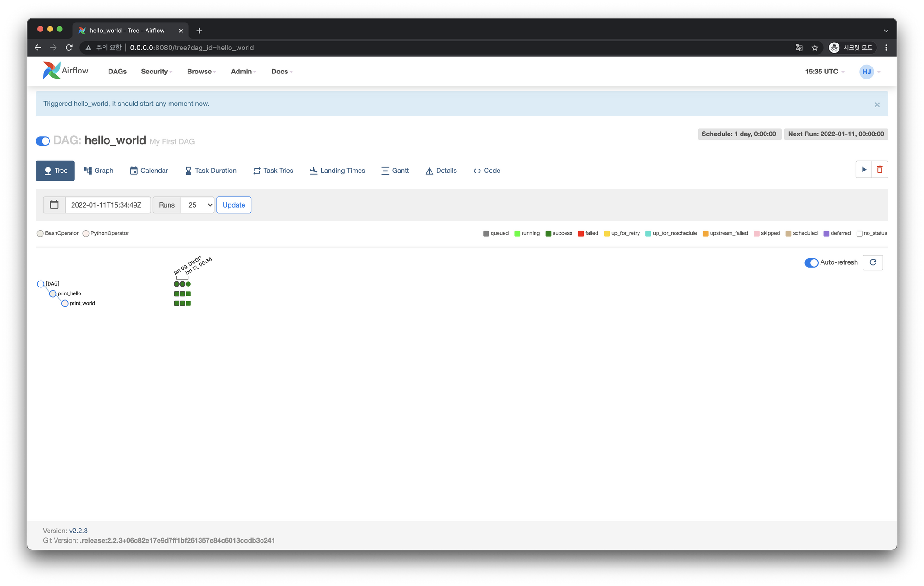924x586 pixels.
Task: Reload the page in browser
Action: click(69, 48)
